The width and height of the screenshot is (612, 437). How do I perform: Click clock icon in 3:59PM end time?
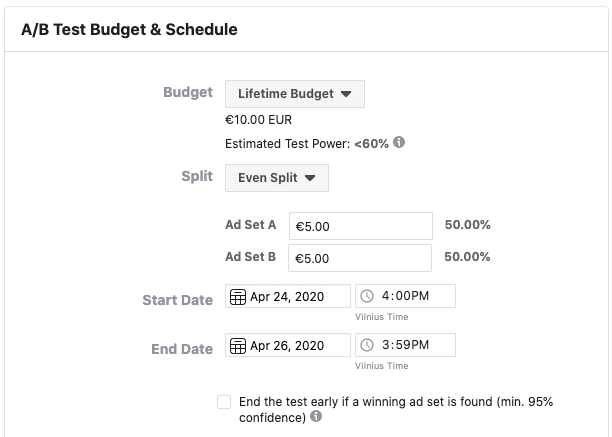pyautogui.click(x=367, y=346)
